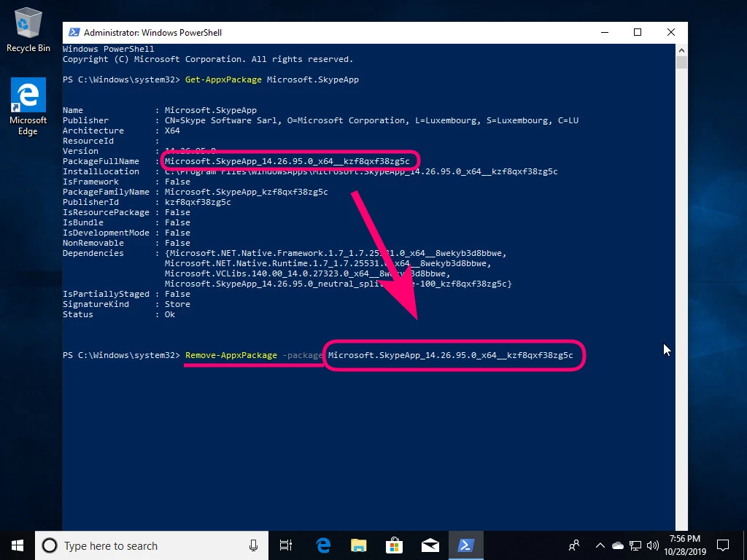Open the Mail app from the taskbar
This screenshot has height=560, width=747.
[x=430, y=545]
